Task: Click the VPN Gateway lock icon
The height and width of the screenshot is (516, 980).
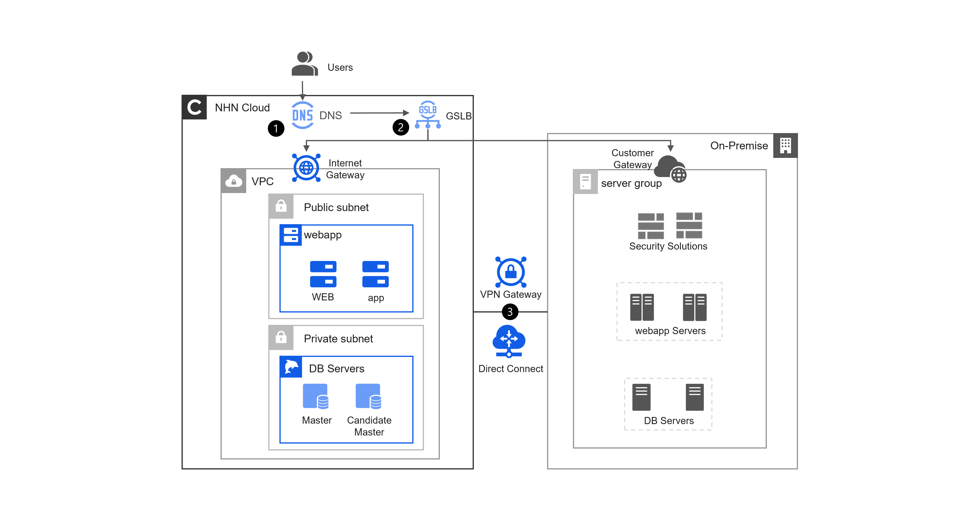Action: (x=510, y=272)
